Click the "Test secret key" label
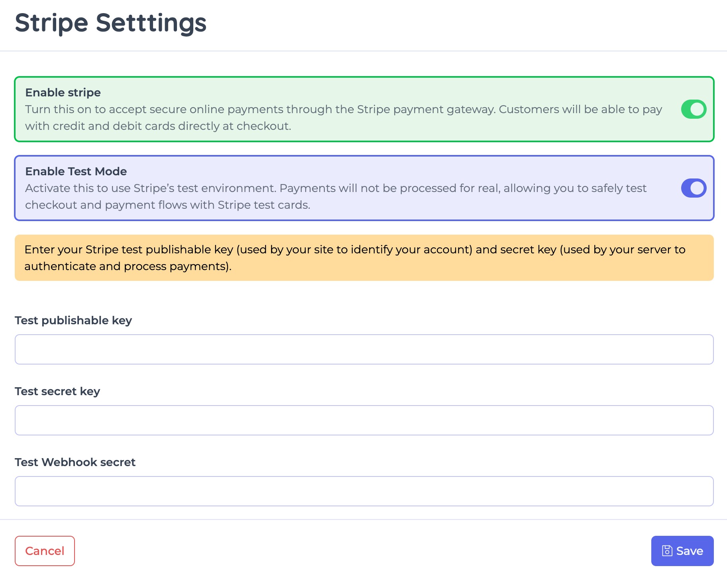Screen dimensions: 727x588 point(57,391)
